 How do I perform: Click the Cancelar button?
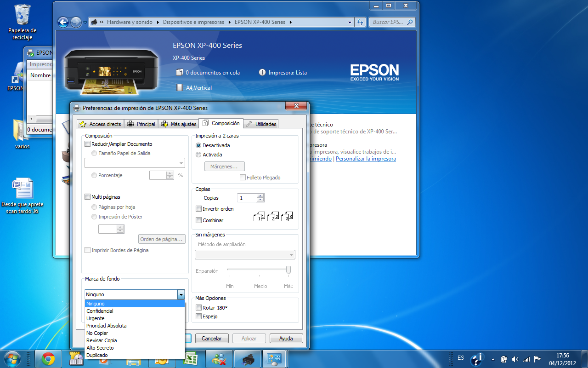tap(212, 339)
